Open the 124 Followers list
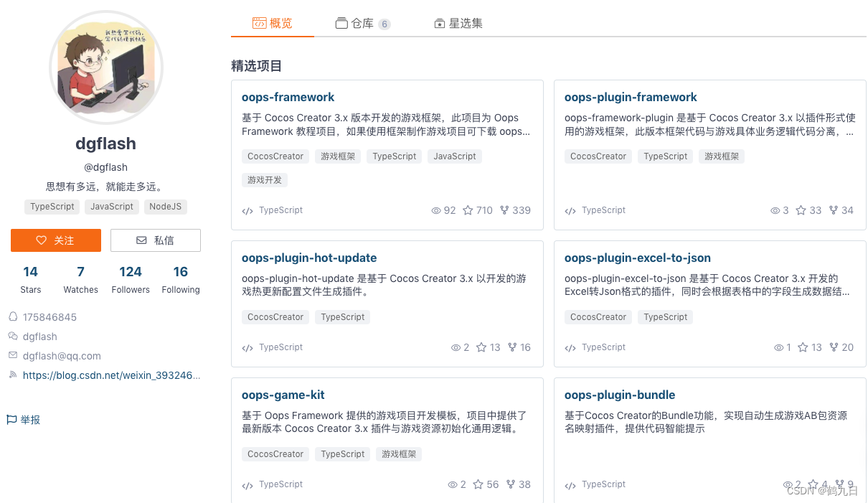This screenshot has height=503, width=868. click(131, 279)
